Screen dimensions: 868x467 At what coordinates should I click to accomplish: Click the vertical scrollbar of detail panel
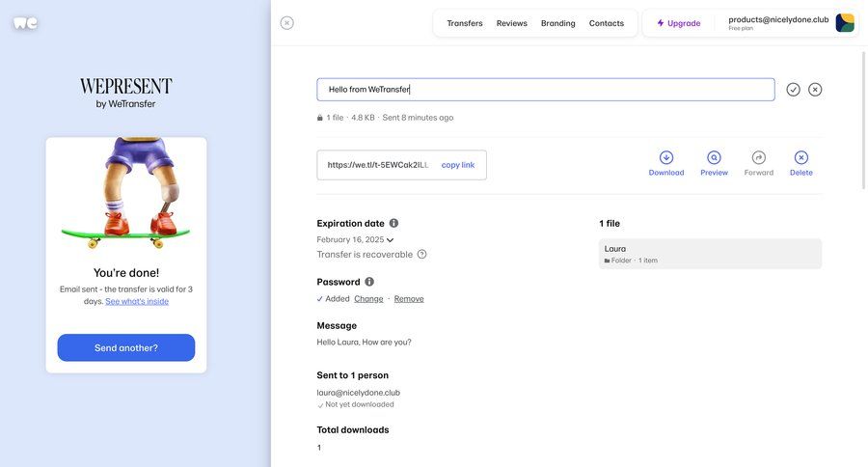[863, 121]
